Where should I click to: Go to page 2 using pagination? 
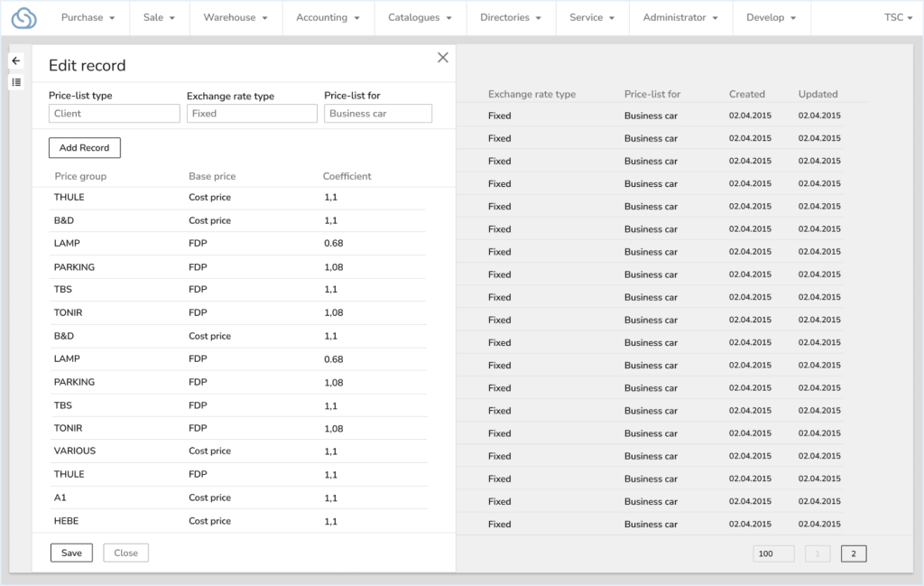[853, 553]
